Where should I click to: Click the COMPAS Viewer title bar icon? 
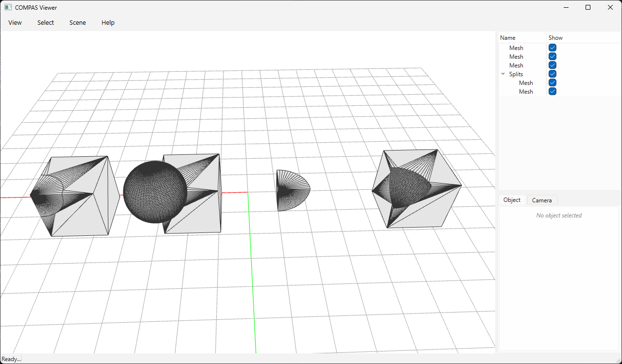coord(8,7)
